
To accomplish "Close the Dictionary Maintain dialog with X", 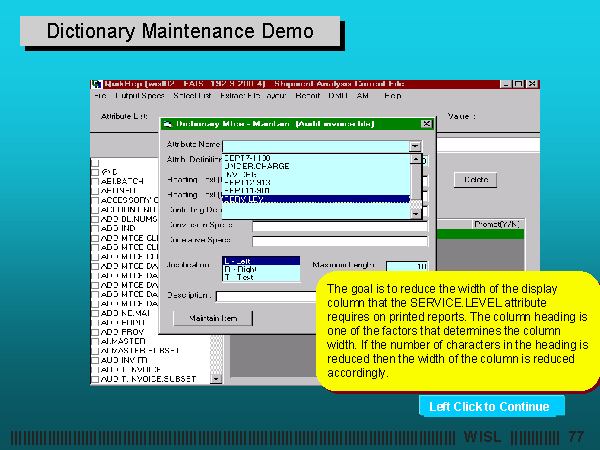I will point(428,124).
